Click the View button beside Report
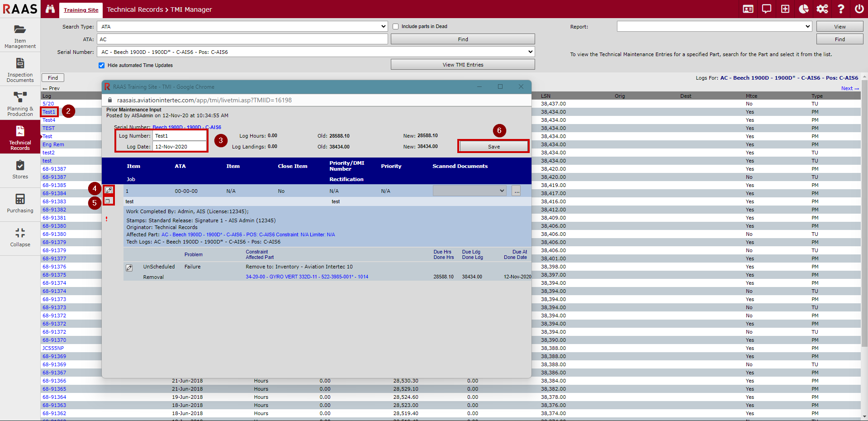This screenshot has width=868, height=421. pyautogui.click(x=840, y=27)
